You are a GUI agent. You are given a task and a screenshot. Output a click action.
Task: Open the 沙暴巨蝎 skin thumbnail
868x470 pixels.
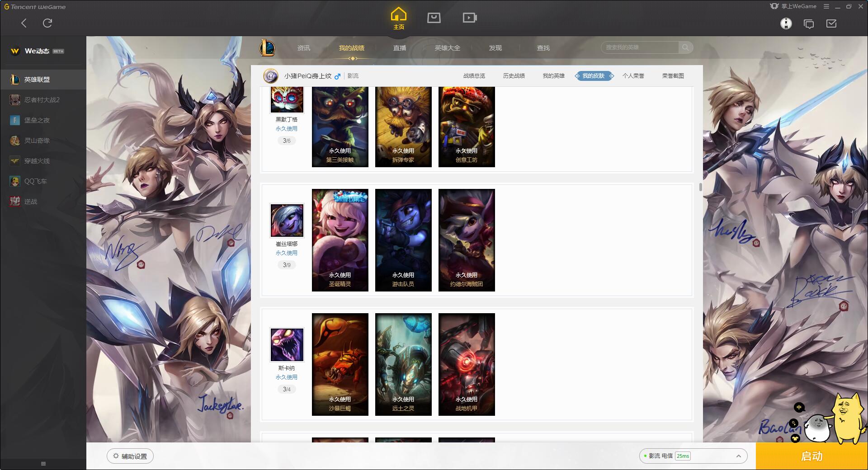click(340, 364)
